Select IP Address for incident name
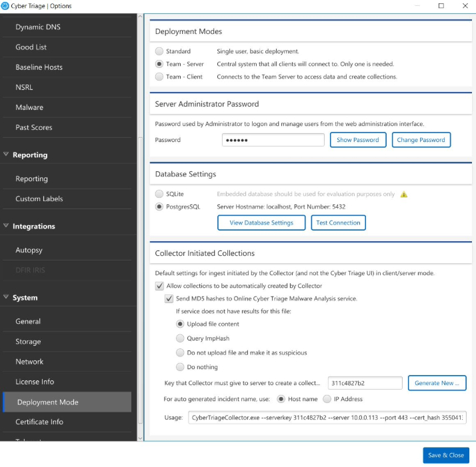 [327, 399]
